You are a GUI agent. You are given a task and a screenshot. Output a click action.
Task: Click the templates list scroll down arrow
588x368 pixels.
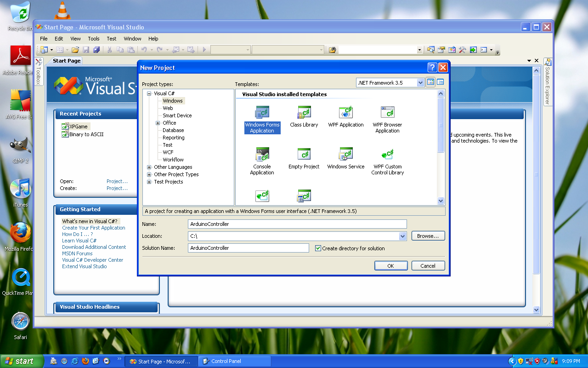click(x=441, y=201)
